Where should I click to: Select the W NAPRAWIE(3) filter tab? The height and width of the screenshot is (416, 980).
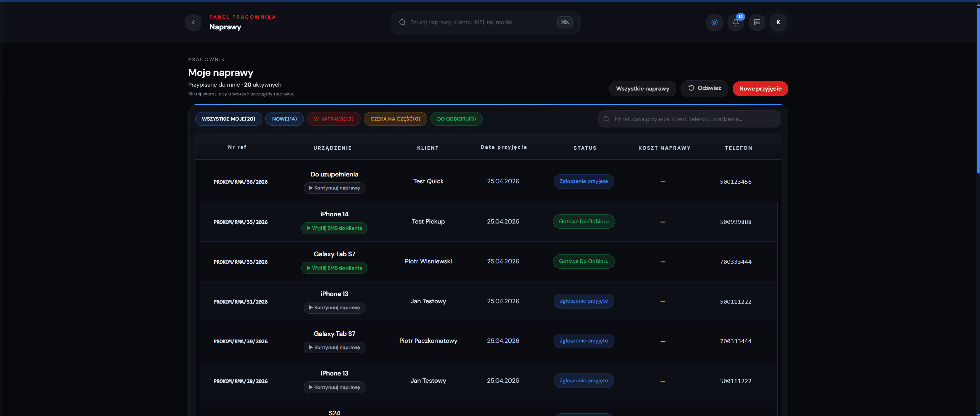tap(334, 119)
